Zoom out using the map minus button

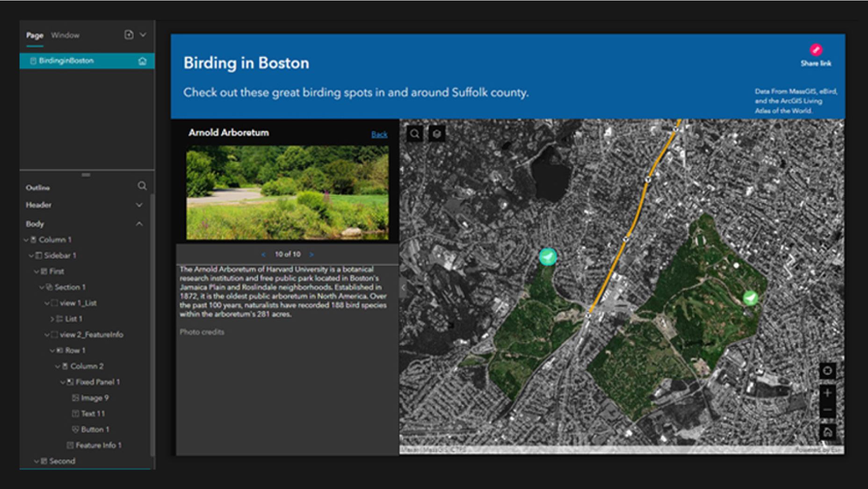827,409
